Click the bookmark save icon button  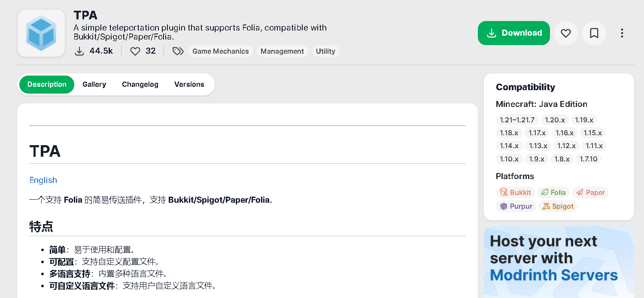tap(594, 33)
